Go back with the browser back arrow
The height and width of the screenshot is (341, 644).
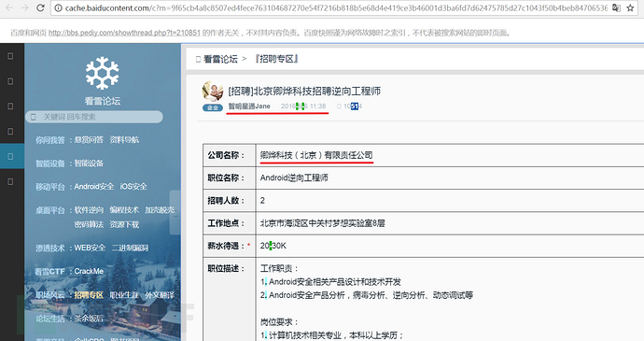tap(9, 7)
